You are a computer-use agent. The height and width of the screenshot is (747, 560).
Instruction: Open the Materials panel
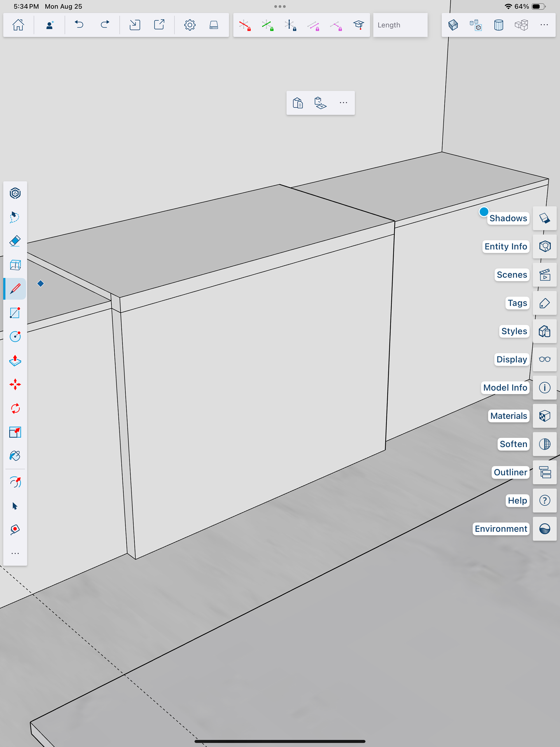545,416
